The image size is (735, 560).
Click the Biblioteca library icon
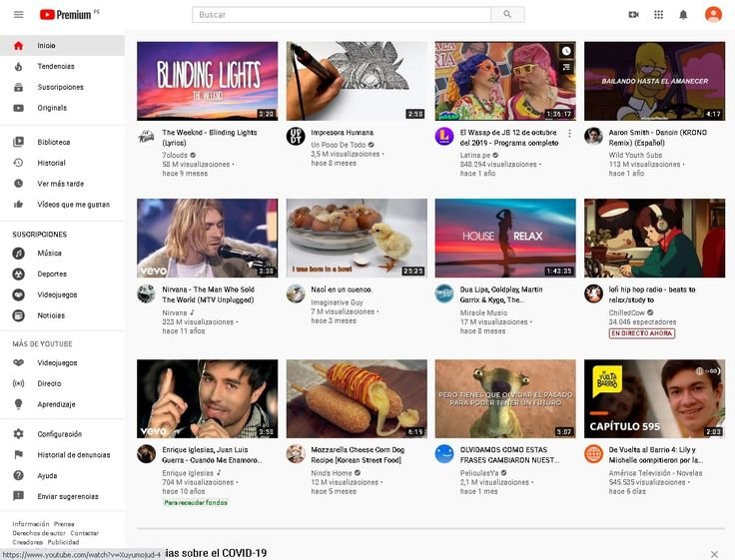18,142
